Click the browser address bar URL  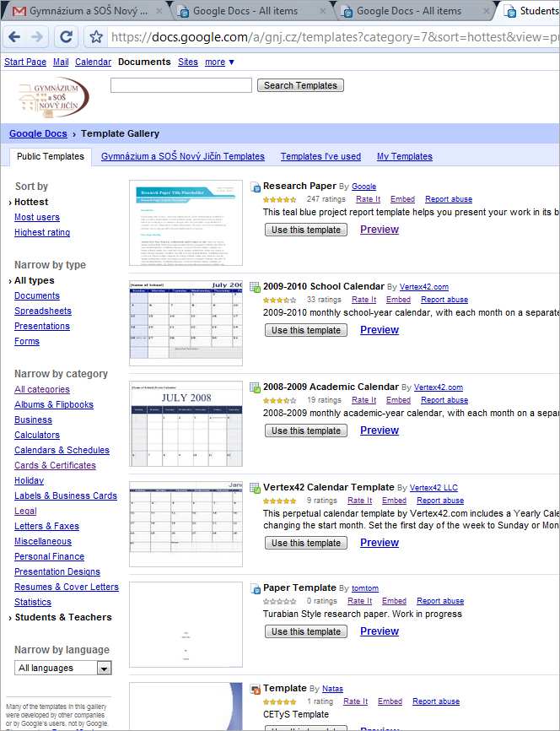pos(334,37)
